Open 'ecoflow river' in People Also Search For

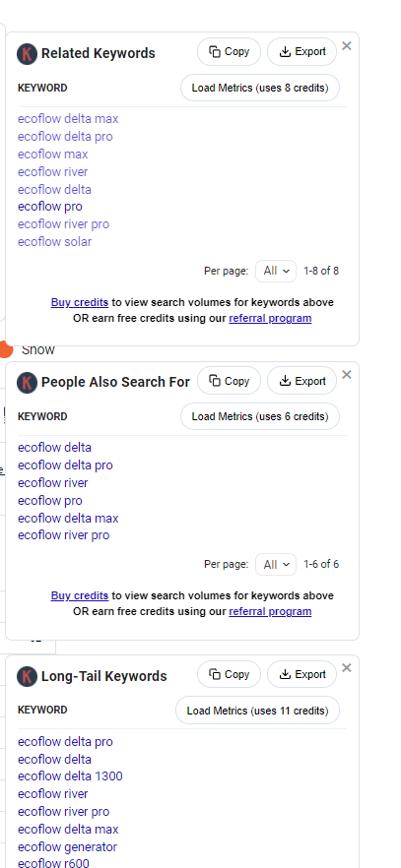(x=52, y=482)
